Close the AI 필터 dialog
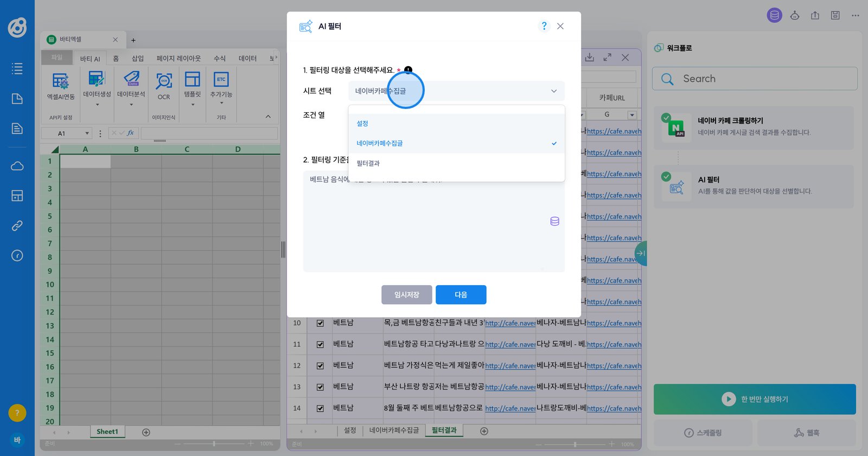Screen dimensions: 868x456 [x=560, y=26]
